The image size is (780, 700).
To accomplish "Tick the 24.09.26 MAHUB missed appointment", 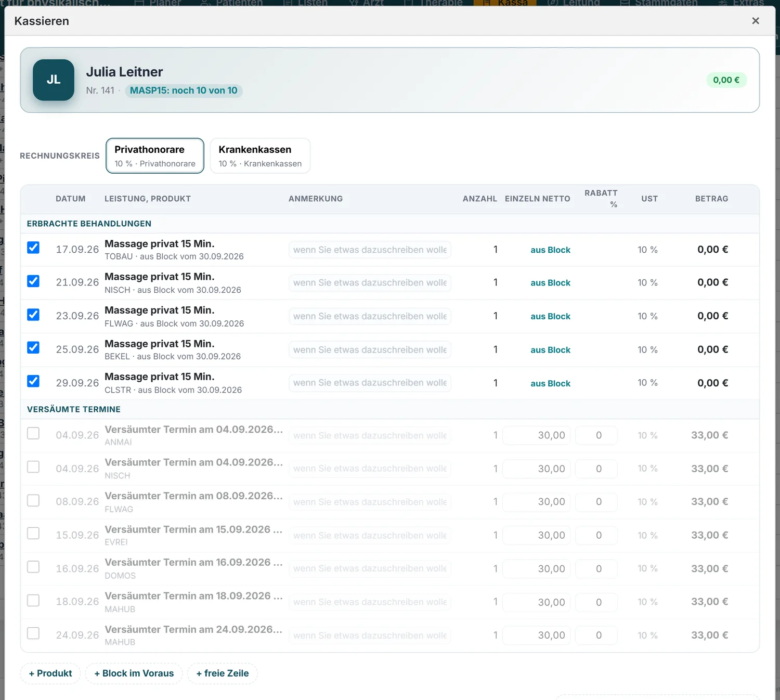I will (33, 633).
